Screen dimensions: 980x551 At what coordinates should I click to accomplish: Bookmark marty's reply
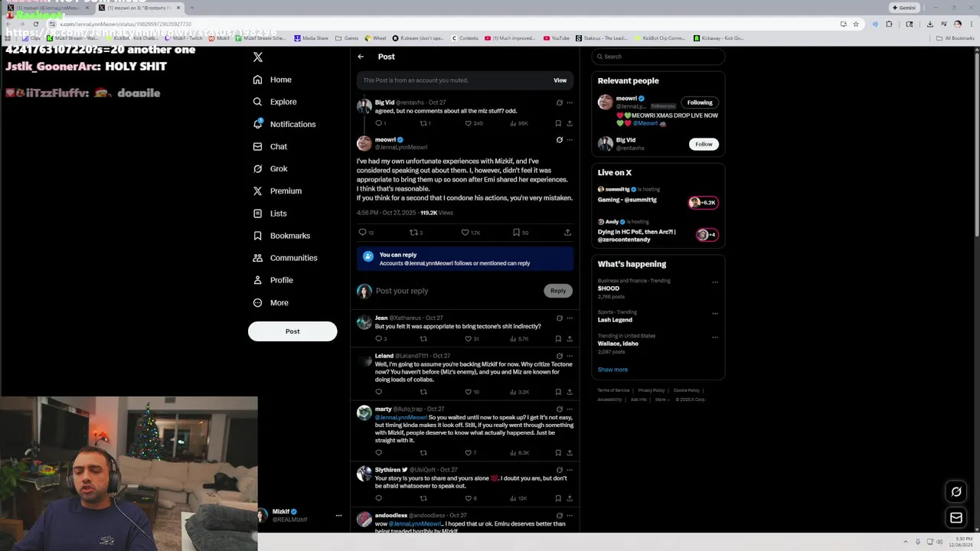click(x=557, y=453)
